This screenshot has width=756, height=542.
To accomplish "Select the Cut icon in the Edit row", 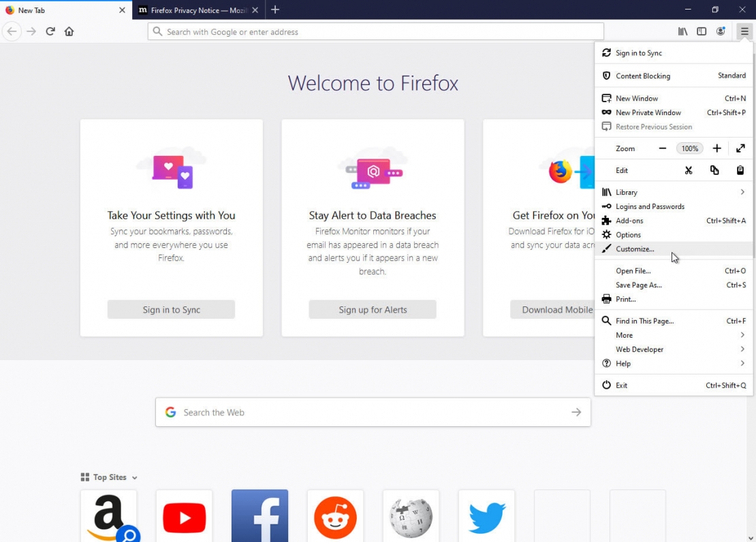I will [x=689, y=170].
